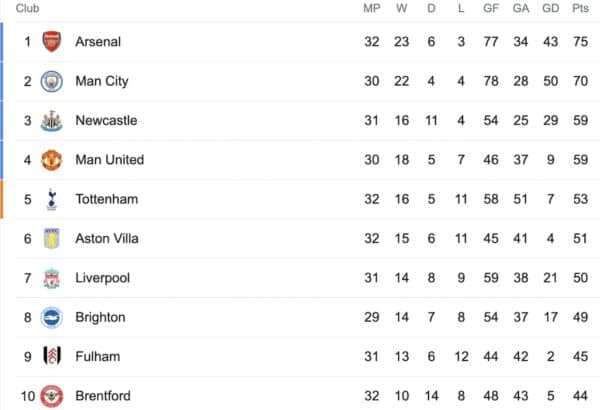Click the MP column header
This screenshot has height=410, width=600.
[372, 8]
